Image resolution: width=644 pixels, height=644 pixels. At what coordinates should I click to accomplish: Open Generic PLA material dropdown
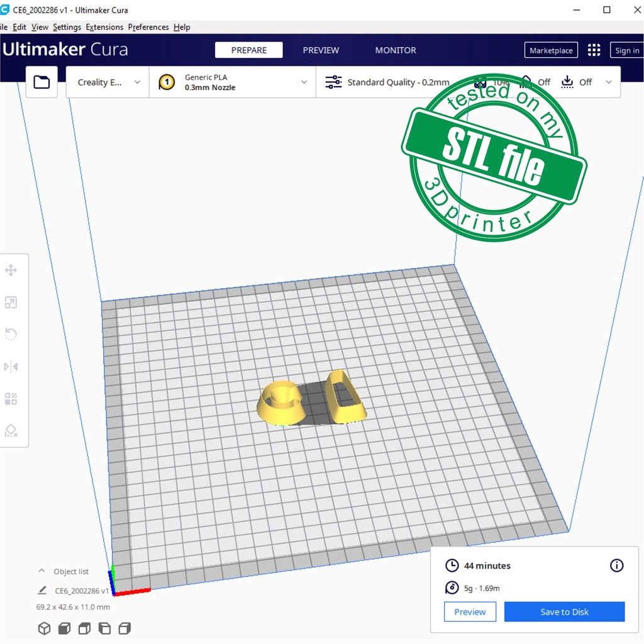point(233,82)
